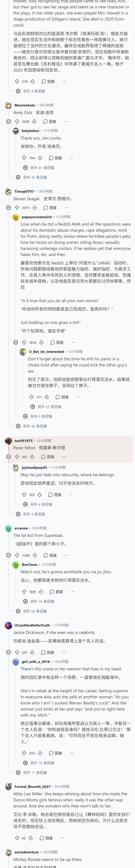Expand 另外 64 条回复 under arranon

pos(32,611)
